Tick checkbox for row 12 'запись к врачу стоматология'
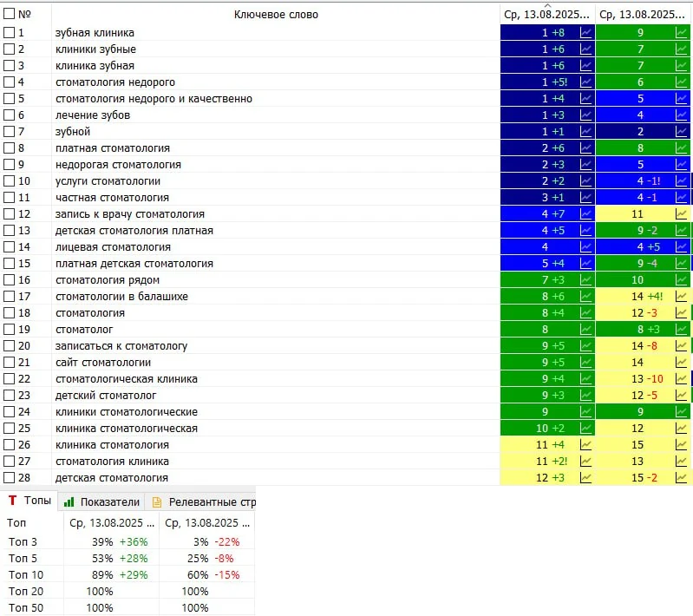Screen dimensions: 693x616 [x=9, y=214]
